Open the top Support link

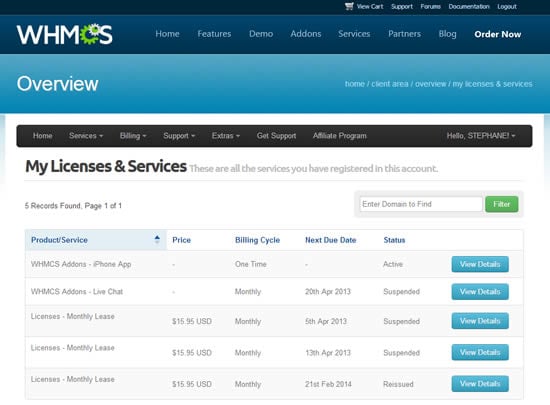coord(402,6)
